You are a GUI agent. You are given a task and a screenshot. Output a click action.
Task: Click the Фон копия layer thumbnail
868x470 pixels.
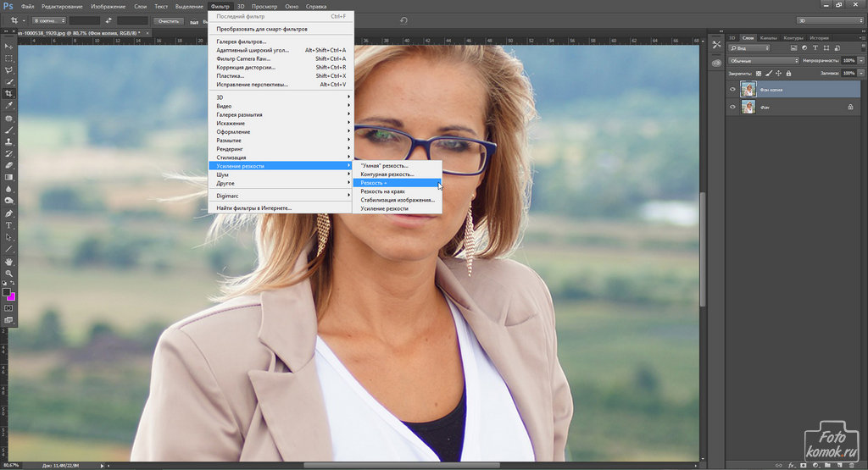click(x=748, y=89)
